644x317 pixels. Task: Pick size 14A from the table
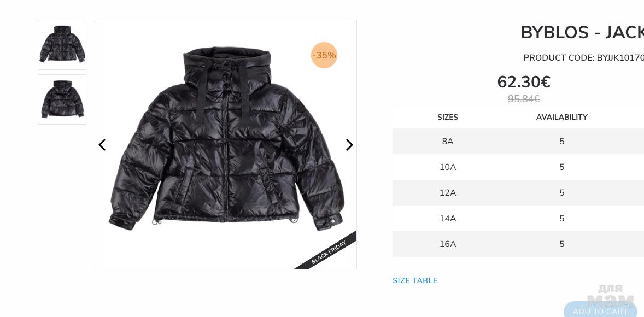pos(518,219)
